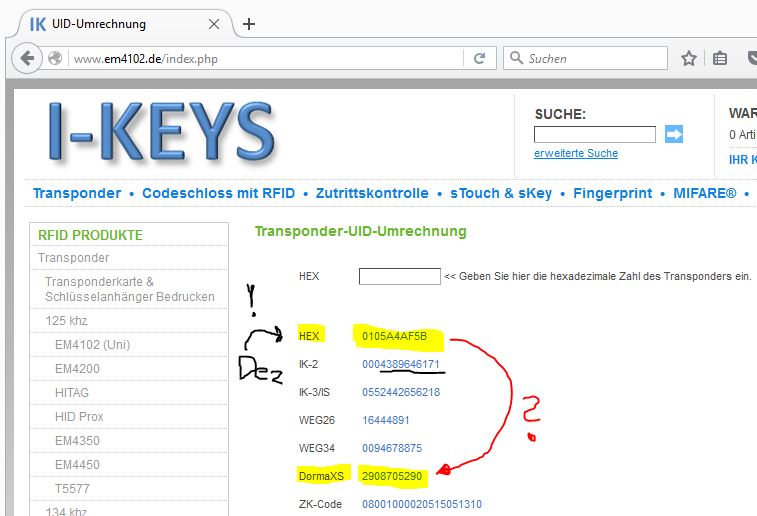Open HITAG sidebar item
Image resolution: width=757 pixels, height=516 pixels.
pyautogui.click(x=71, y=393)
